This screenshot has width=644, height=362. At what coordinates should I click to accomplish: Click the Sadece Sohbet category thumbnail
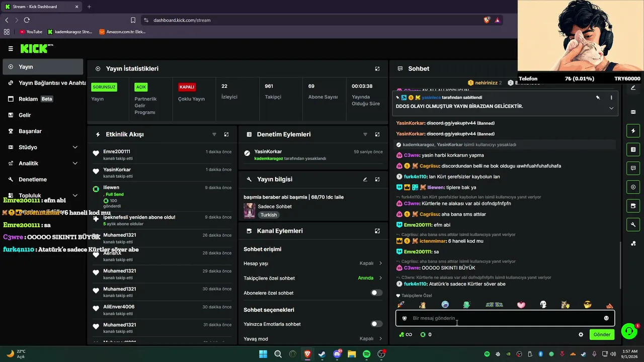pos(249,210)
